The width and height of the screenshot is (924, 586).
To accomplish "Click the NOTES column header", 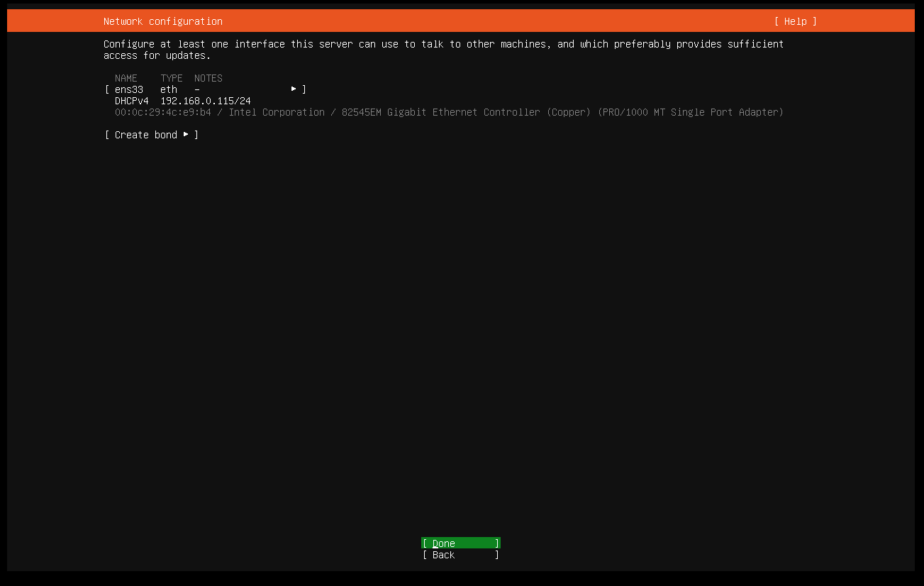I will pyautogui.click(x=208, y=78).
